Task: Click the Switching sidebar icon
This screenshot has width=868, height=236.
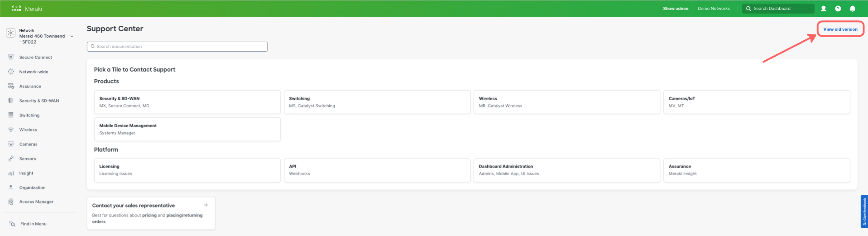Action: coord(11,115)
